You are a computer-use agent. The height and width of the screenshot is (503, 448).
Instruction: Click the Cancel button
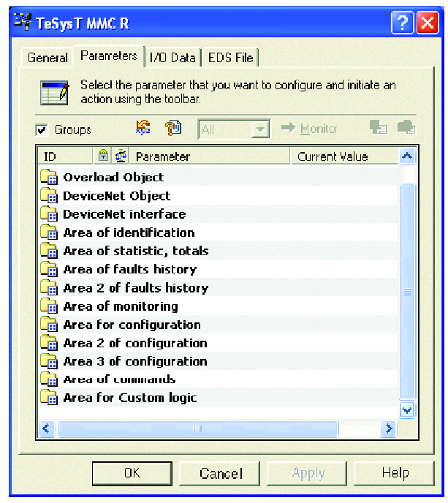coord(221,474)
